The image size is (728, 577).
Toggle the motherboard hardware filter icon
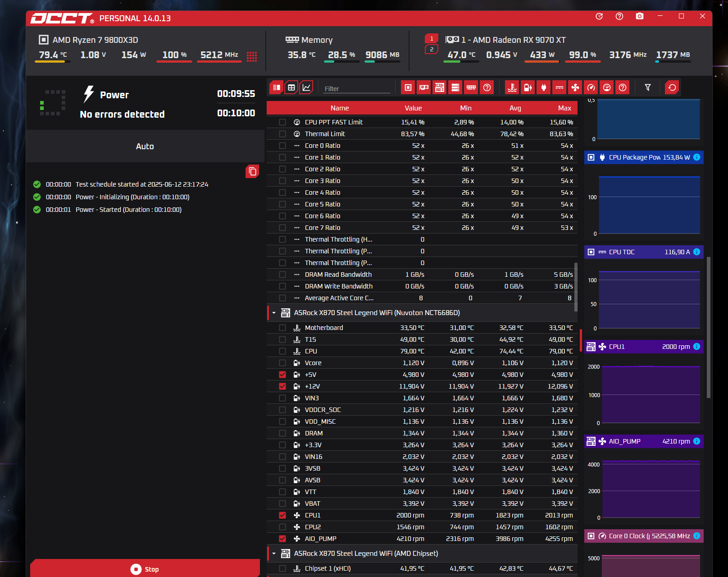[440, 87]
